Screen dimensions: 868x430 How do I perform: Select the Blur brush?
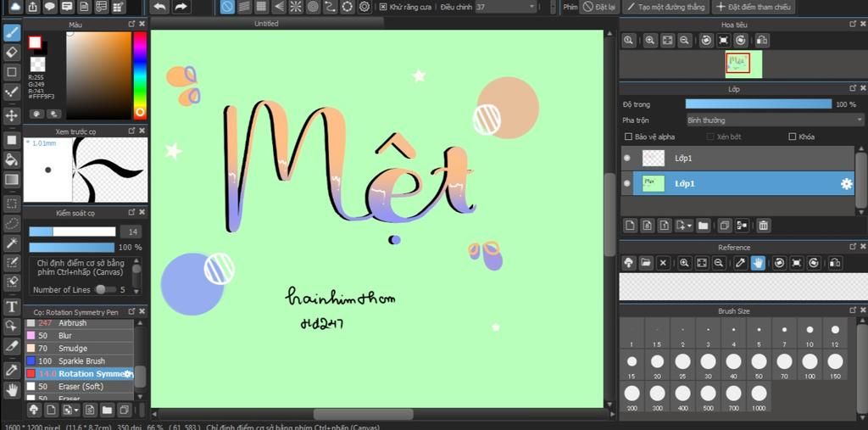pyautogui.click(x=79, y=336)
